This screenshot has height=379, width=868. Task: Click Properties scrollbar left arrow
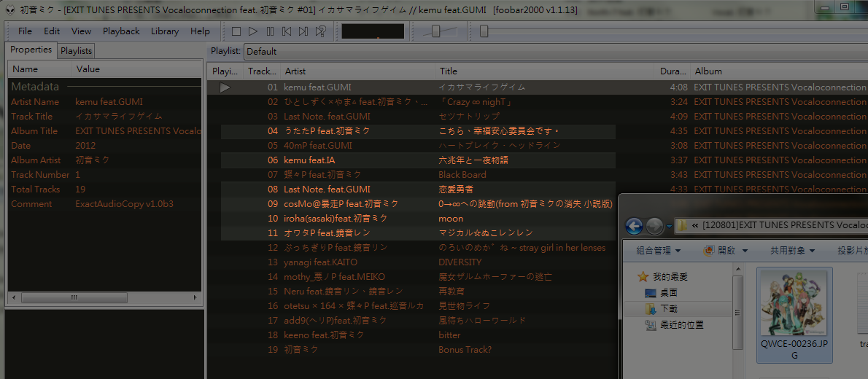[x=13, y=297]
